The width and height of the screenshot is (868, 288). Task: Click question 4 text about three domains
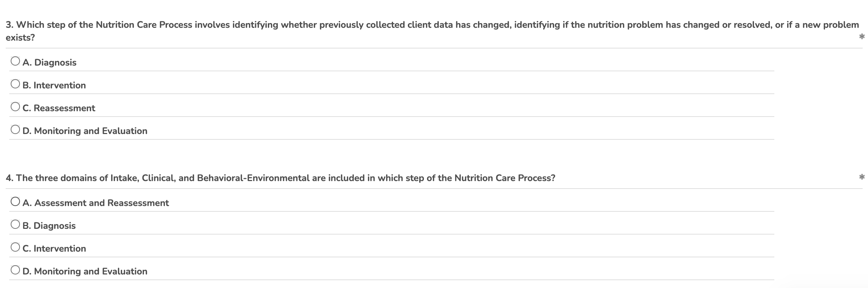280,178
